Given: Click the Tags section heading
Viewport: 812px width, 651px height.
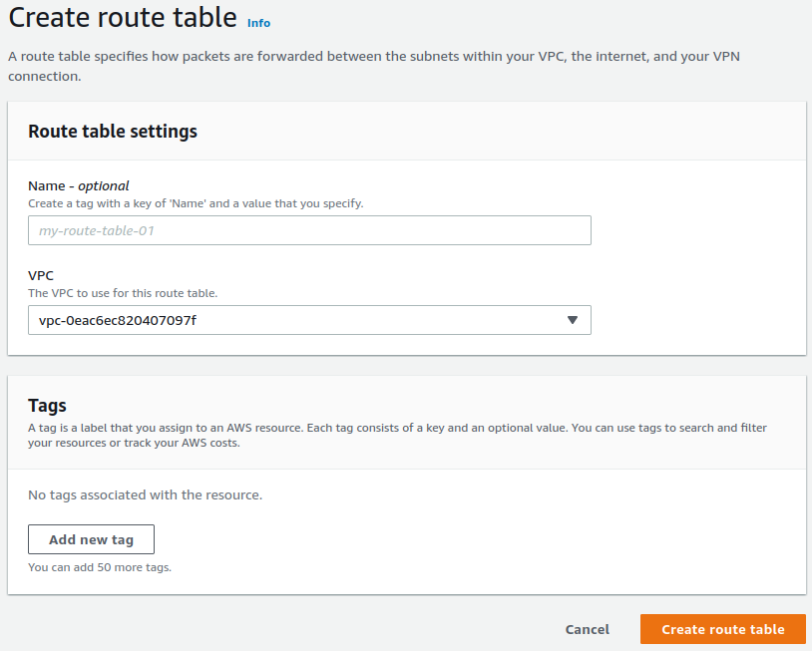Looking at the screenshot, I should click(47, 406).
